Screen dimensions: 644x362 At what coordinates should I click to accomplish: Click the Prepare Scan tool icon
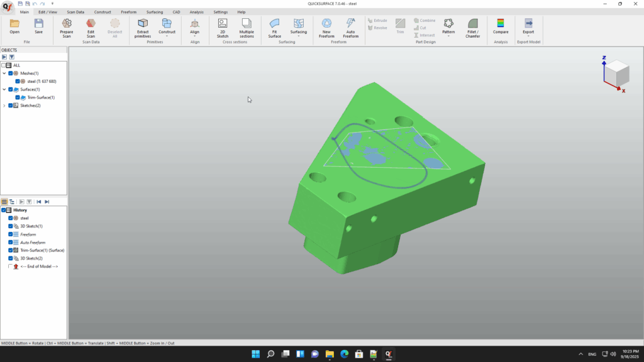(x=67, y=23)
